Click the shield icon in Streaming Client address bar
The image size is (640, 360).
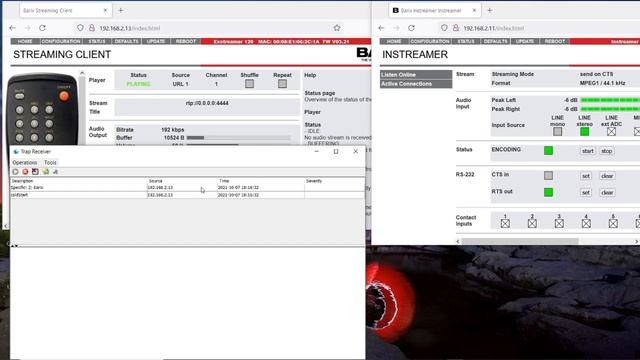point(80,28)
